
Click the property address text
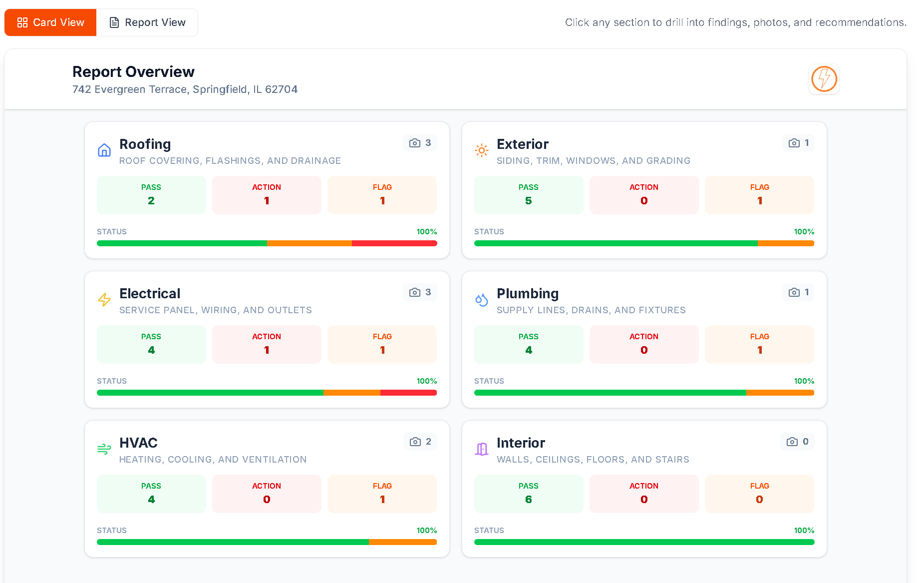pos(185,89)
